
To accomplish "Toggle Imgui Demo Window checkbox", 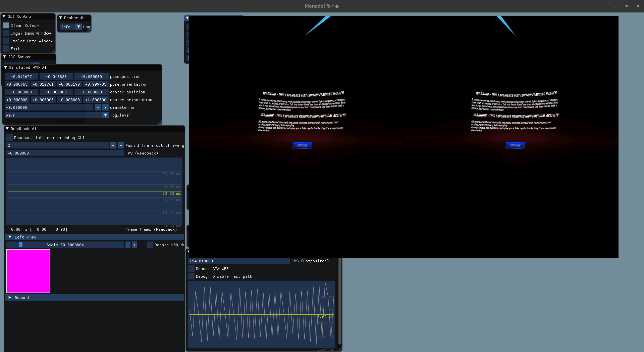I will click(x=6, y=33).
